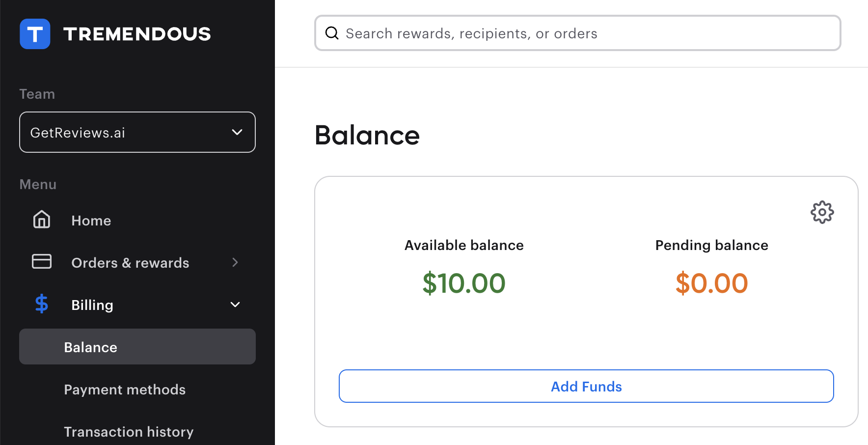Navigate to Payment methods
Screen dimensions: 868x445
(125, 389)
